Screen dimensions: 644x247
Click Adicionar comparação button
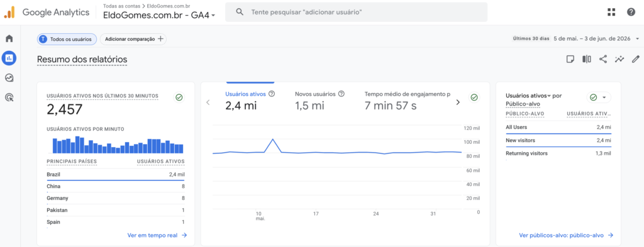click(x=133, y=39)
